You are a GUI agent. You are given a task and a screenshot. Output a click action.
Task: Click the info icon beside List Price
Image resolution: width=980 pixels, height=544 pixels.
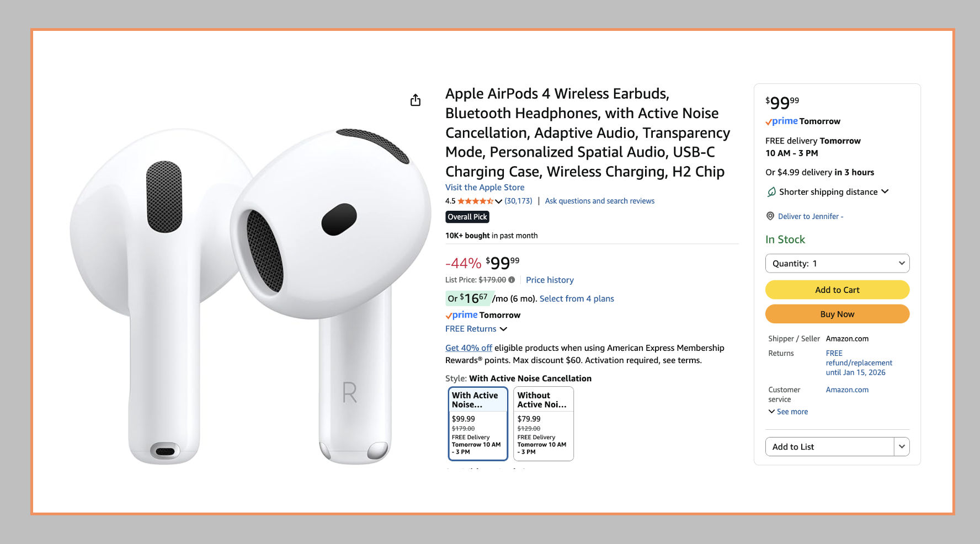512,280
